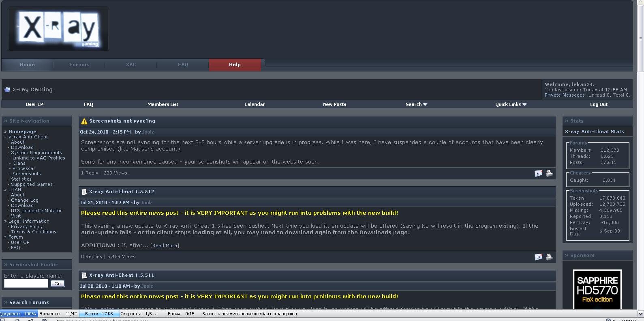Open the Screenshots not sync'ing post title
Screen dimensions: 644x321
[x=122, y=121]
